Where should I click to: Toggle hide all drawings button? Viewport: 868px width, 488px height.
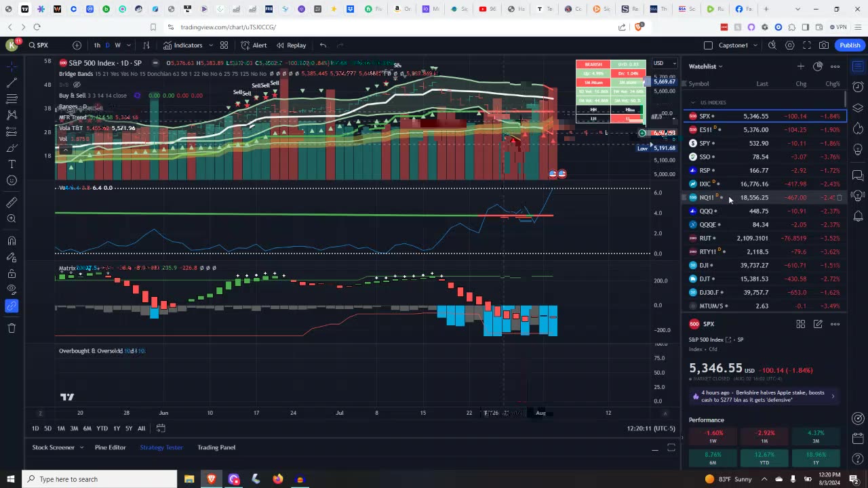tap(12, 290)
